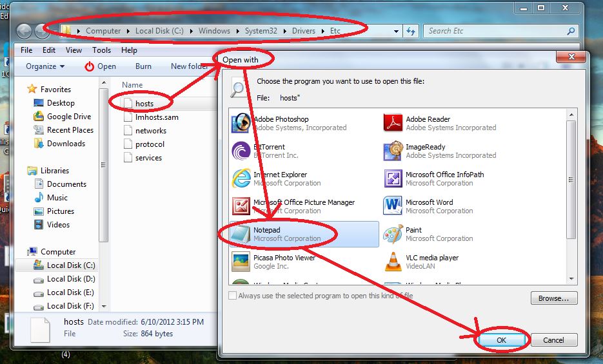
Task: Click the search magnifier icon
Action: coord(571,31)
